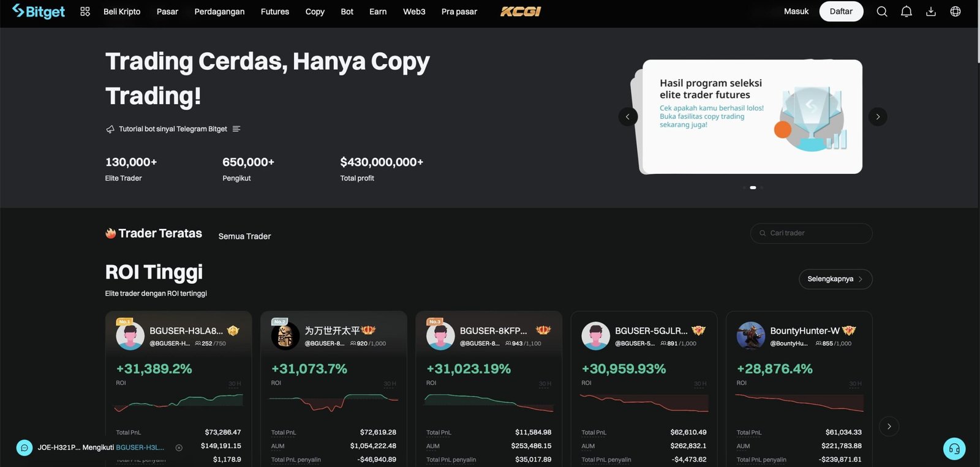This screenshot has height=467, width=980.
Task: Click the badge icon next to BGUSER-H3LA8
Action: pyautogui.click(x=233, y=331)
